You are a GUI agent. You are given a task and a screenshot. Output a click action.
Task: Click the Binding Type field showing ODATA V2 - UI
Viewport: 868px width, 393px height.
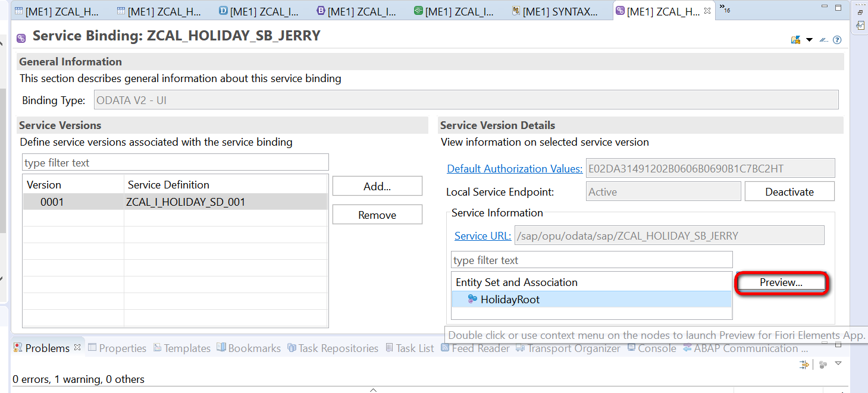466,100
